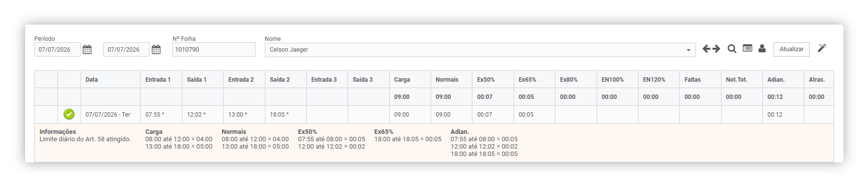Click the start period date field
Screen dimensions: 868x187
(x=58, y=50)
